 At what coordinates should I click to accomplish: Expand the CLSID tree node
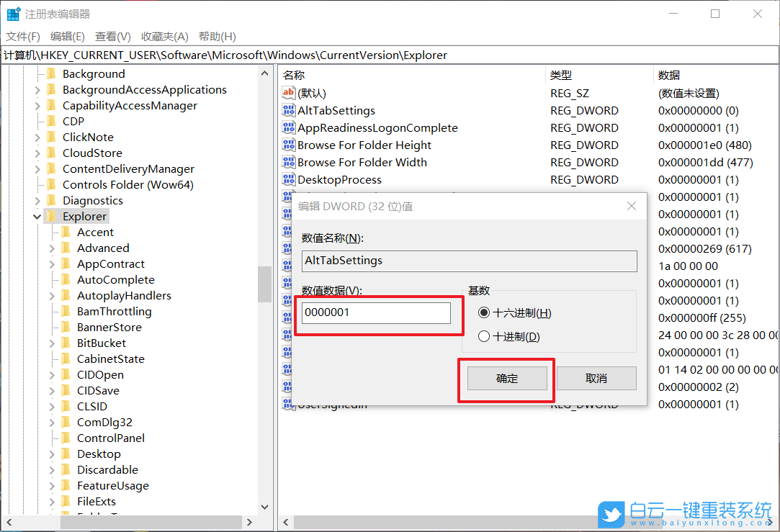(50, 406)
